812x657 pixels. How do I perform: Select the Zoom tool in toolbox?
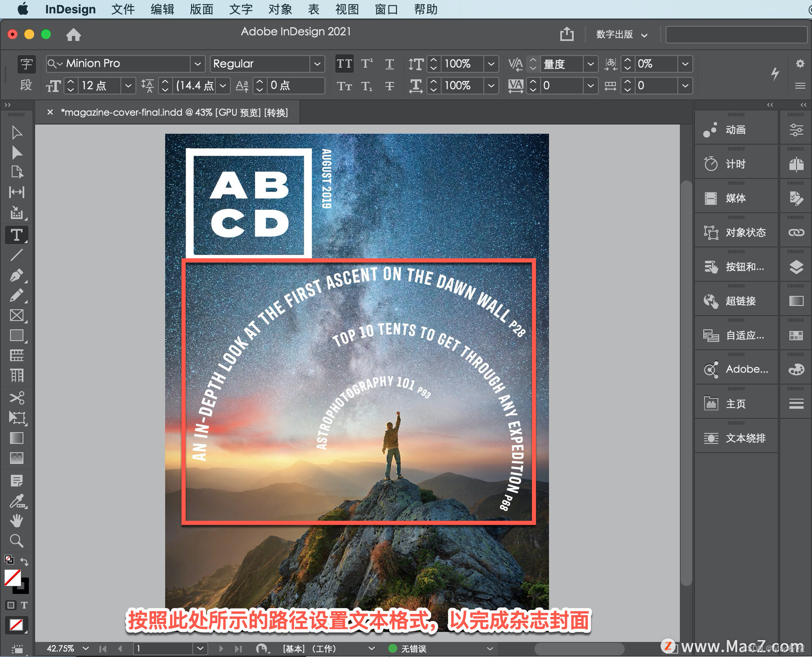click(x=16, y=541)
